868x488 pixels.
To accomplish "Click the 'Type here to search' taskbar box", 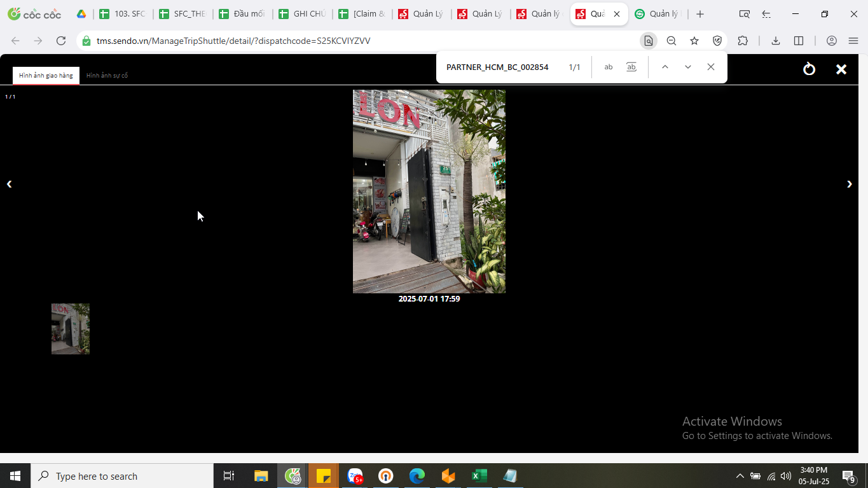I will point(122,476).
